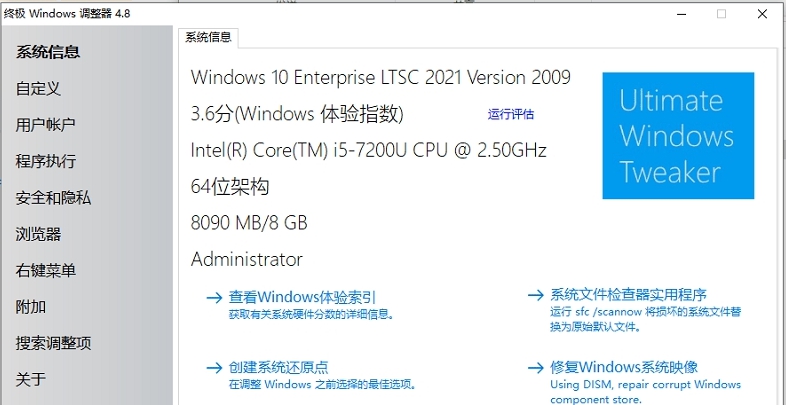Screen dimensions: 786x405
Task: Click arrow icon beside 查看Windows体验索引
Action: tap(213, 296)
